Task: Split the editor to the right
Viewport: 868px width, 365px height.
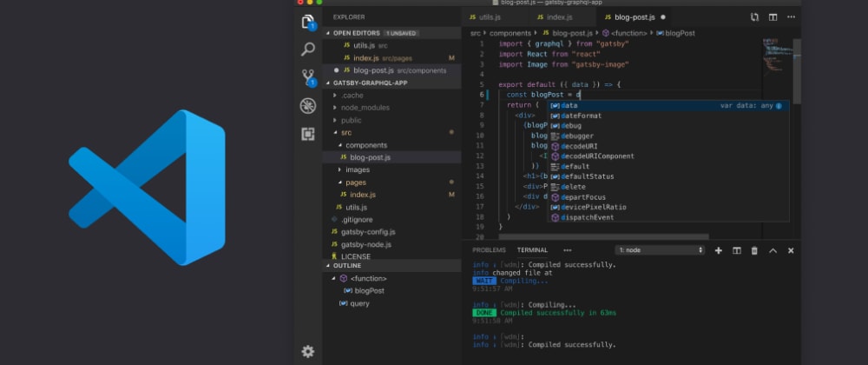Action: pos(773,17)
